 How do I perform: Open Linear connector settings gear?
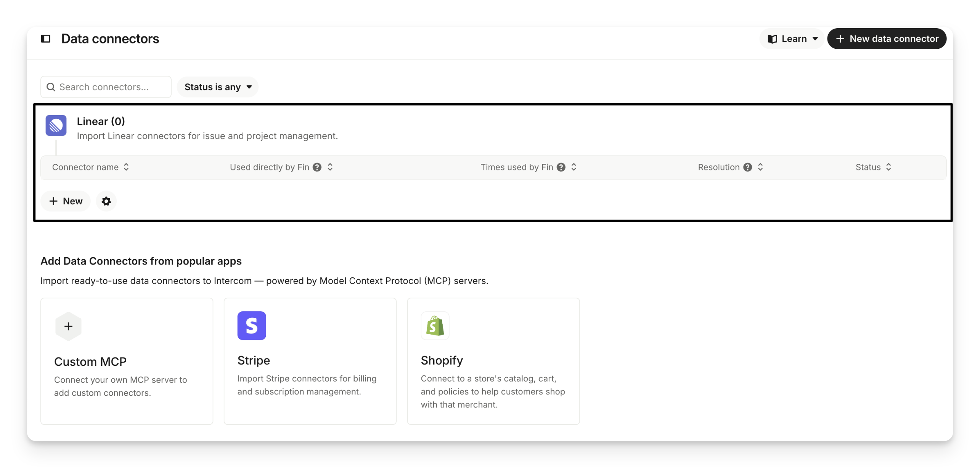[106, 201]
